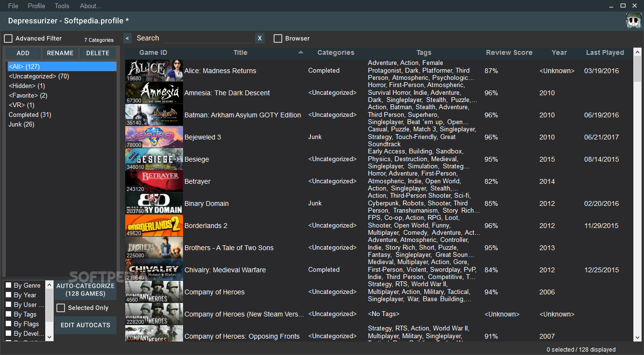Select the <VR> (1) category
Image resolution: width=644 pixels, height=355 pixels.
pos(62,105)
